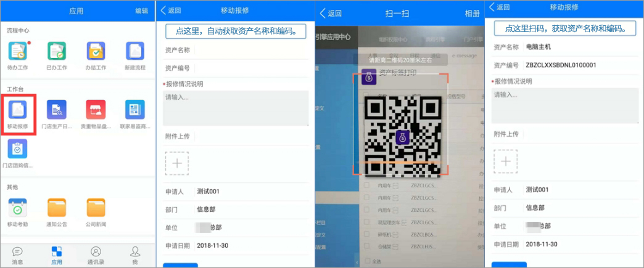Switch to the 我 bottom tab
Image resolution: width=644 pixels, height=268 pixels.
(x=135, y=255)
